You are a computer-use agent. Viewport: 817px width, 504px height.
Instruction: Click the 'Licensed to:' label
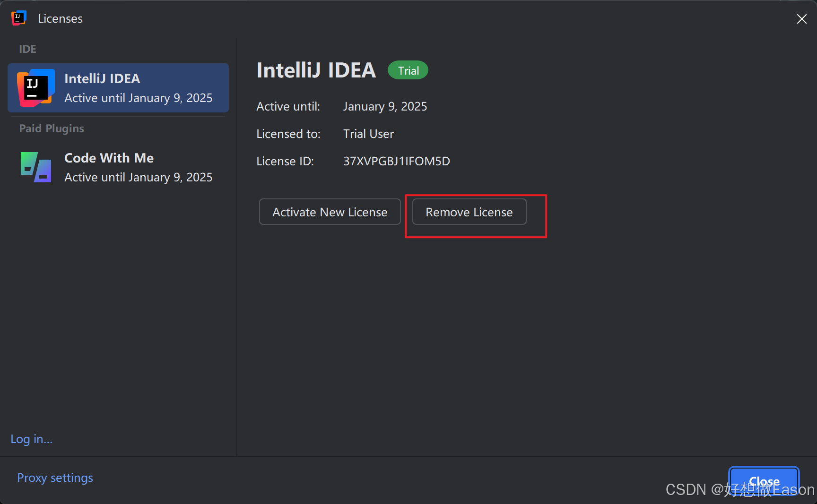(x=288, y=134)
